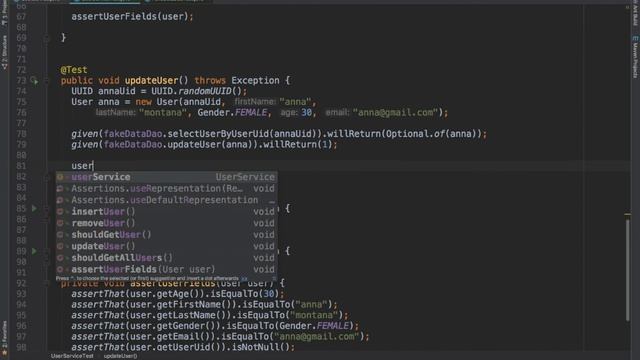
Task: Place the caret after 'user' on line 81
Action: [93, 166]
